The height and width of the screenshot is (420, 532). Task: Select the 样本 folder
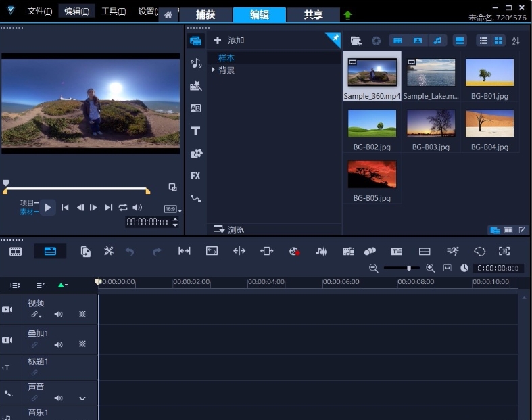click(x=226, y=57)
